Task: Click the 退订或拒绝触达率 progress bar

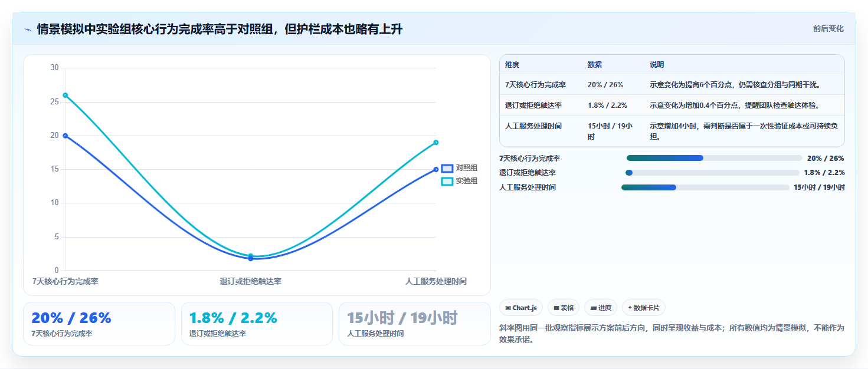Action: 712,173
